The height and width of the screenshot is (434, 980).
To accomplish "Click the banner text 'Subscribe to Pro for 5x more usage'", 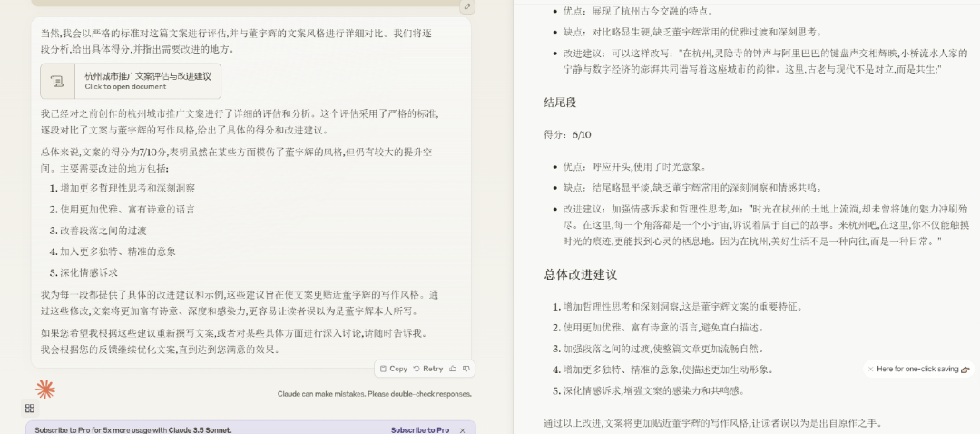I will 132,430.
